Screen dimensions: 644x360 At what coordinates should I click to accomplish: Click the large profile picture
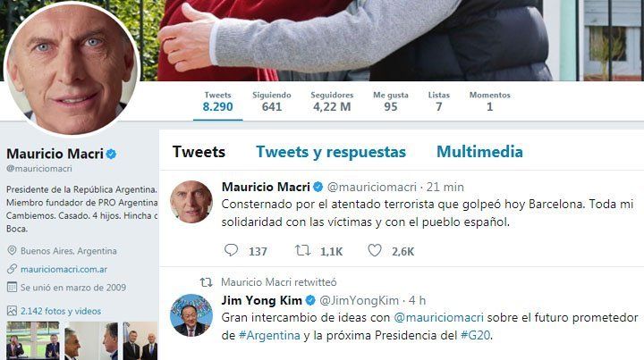tap(72, 68)
